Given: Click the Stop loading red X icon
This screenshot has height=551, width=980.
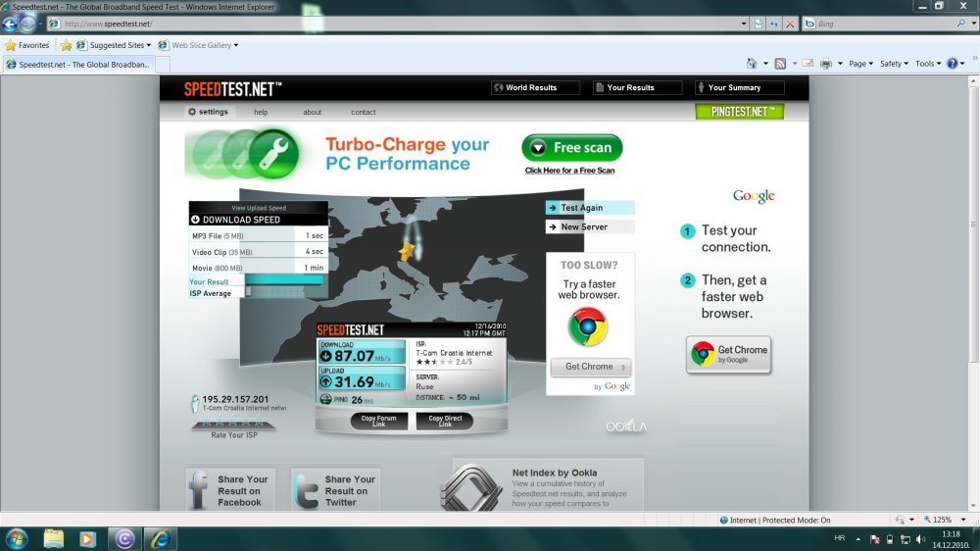Looking at the screenshot, I should pos(790,24).
